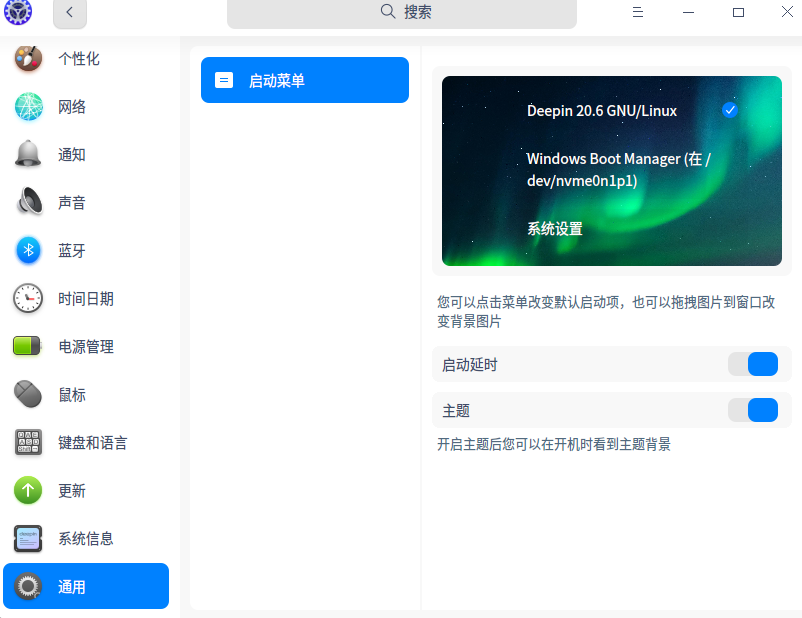
Task: Click the search (搜索) input field
Action: point(402,13)
